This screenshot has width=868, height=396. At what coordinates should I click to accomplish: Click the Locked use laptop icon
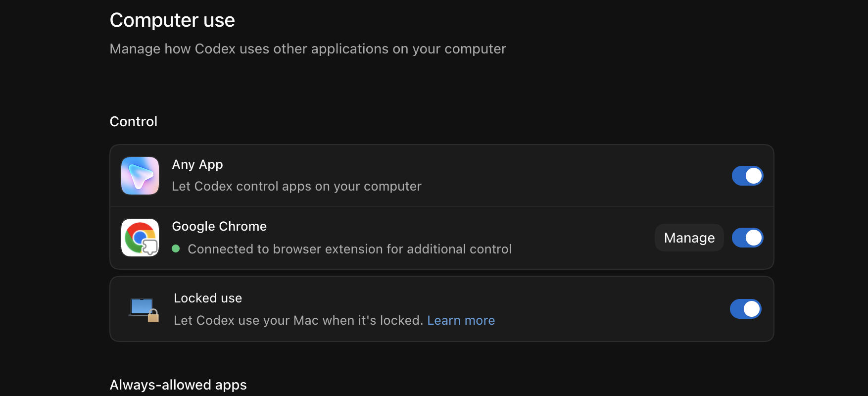click(144, 310)
